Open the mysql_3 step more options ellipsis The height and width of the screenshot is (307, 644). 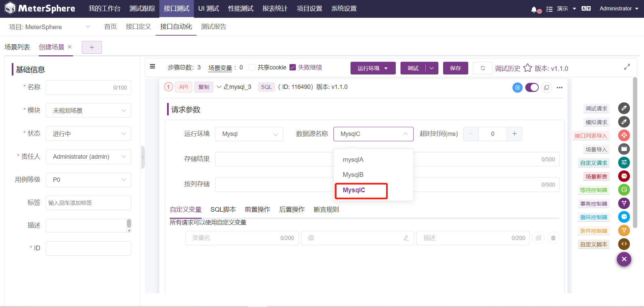click(x=559, y=88)
